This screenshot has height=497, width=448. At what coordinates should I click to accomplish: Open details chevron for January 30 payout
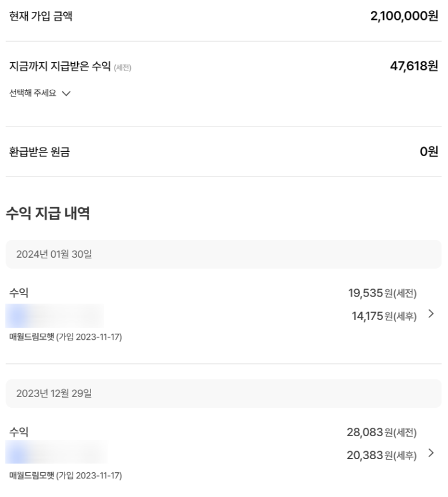tap(431, 314)
